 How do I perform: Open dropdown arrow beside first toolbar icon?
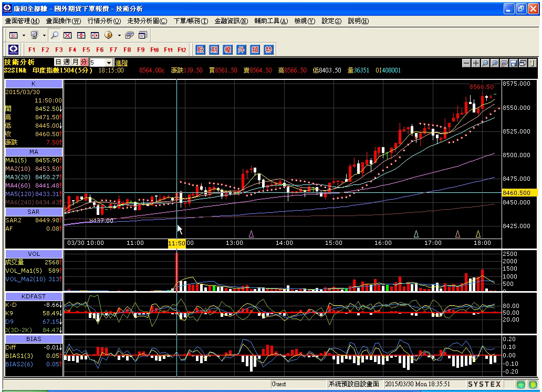click(x=24, y=35)
